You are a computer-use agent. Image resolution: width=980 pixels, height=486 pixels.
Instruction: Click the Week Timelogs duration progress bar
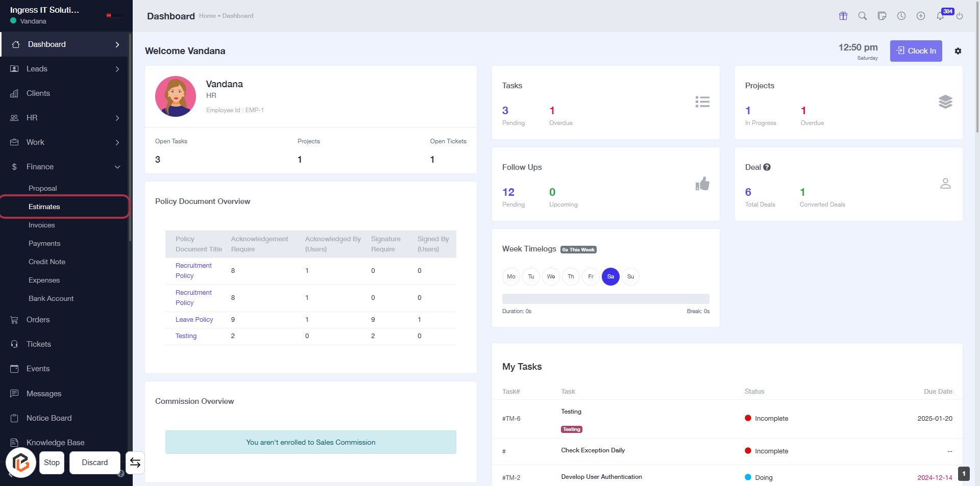[605, 299]
